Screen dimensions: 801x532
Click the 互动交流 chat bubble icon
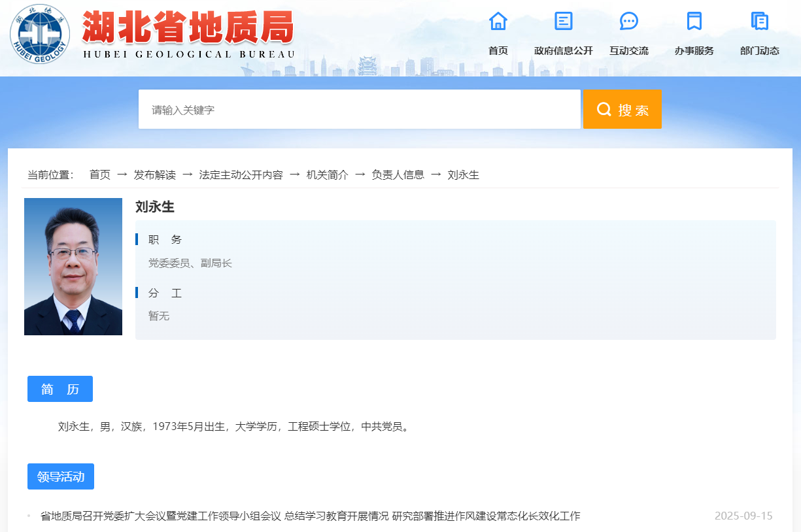point(629,21)
